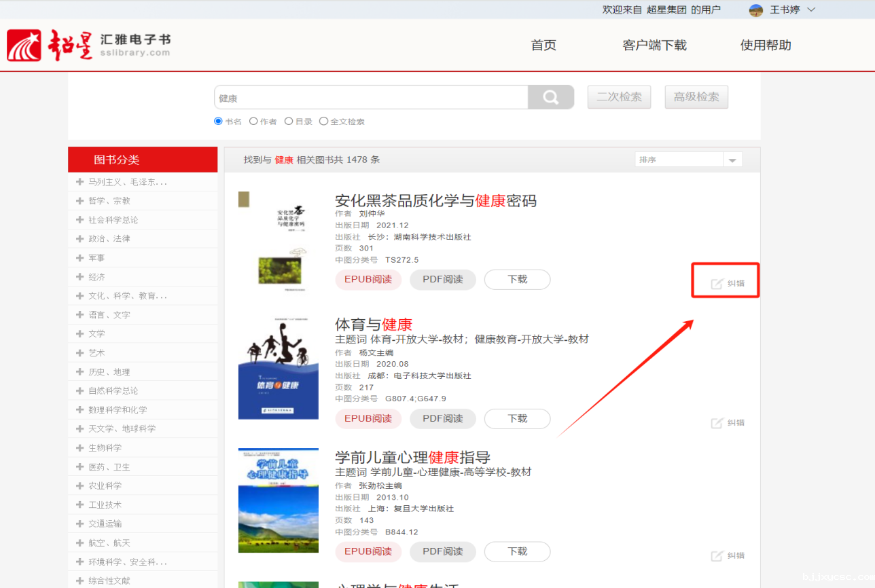Open the user avatar icon
This screenshot has width=875, height=588.
[x=756, y=10]
